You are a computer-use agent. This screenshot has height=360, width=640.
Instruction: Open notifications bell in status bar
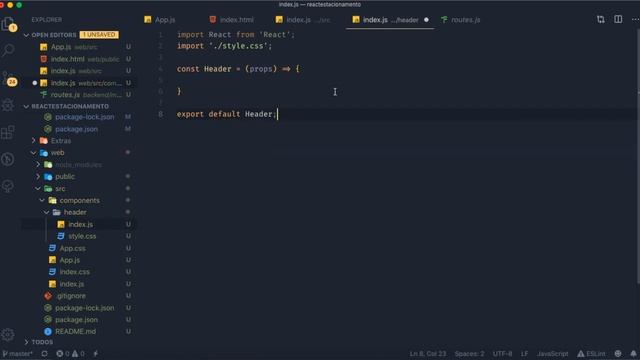click(x=633, y=353)
